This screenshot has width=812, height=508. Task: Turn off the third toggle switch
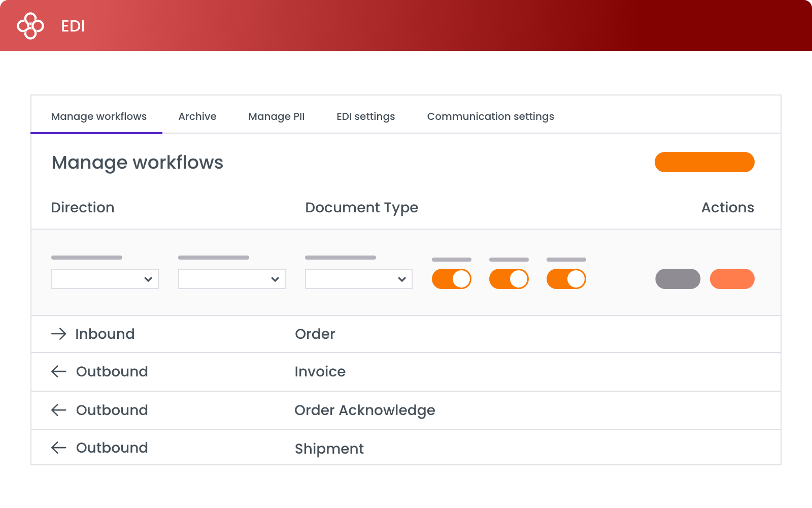click(566, 278)
